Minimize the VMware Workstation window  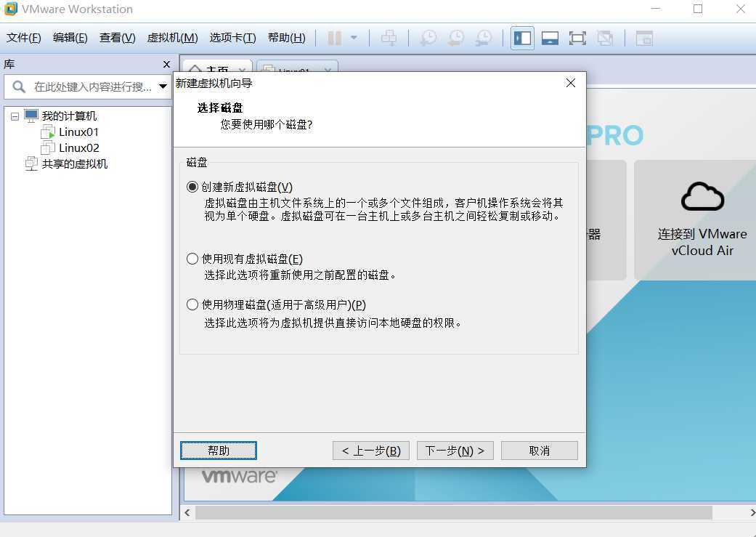(x=656, y=9)
